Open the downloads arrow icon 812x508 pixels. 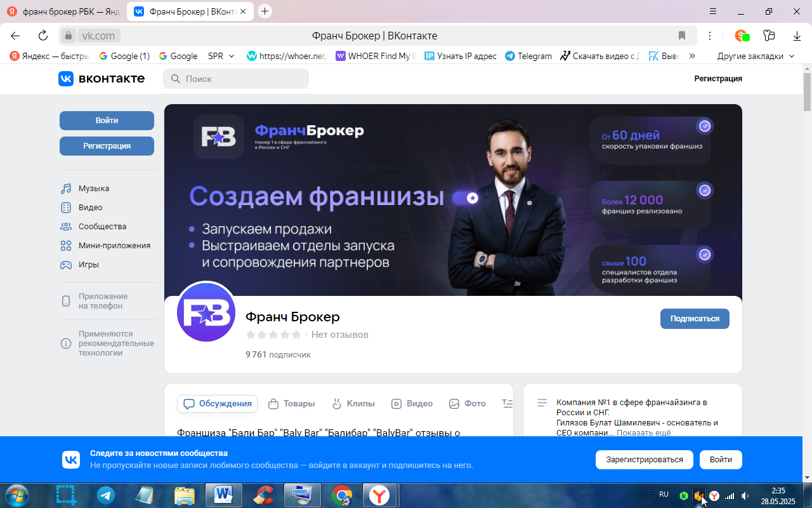click(x=797, y=36)
